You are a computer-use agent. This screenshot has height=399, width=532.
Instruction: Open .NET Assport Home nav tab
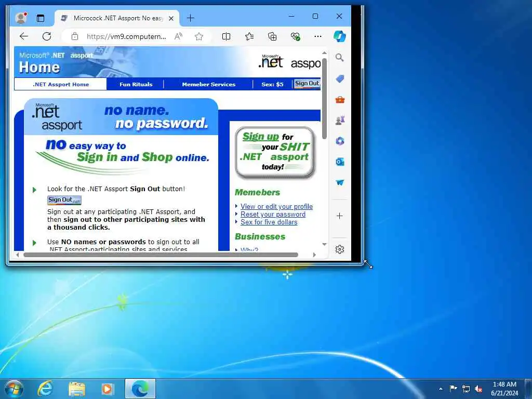pyautogui.click(x=60, y=85)
